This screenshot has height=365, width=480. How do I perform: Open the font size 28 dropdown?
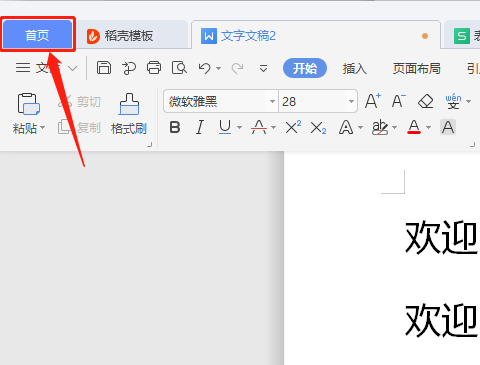click(351, 101)
